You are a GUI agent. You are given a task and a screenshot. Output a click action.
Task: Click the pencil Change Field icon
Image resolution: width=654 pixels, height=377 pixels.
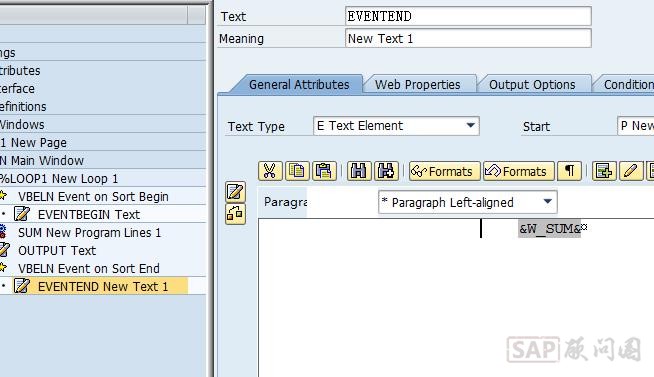631,171
